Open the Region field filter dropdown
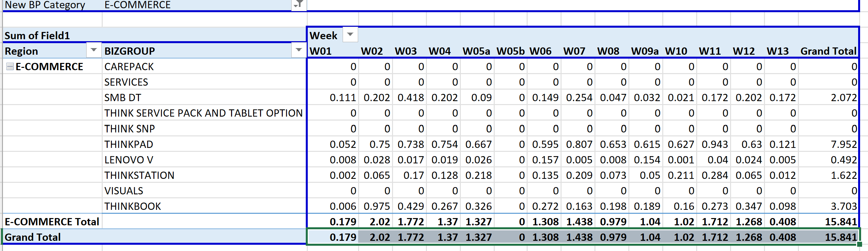 click(x=94, y=51)
